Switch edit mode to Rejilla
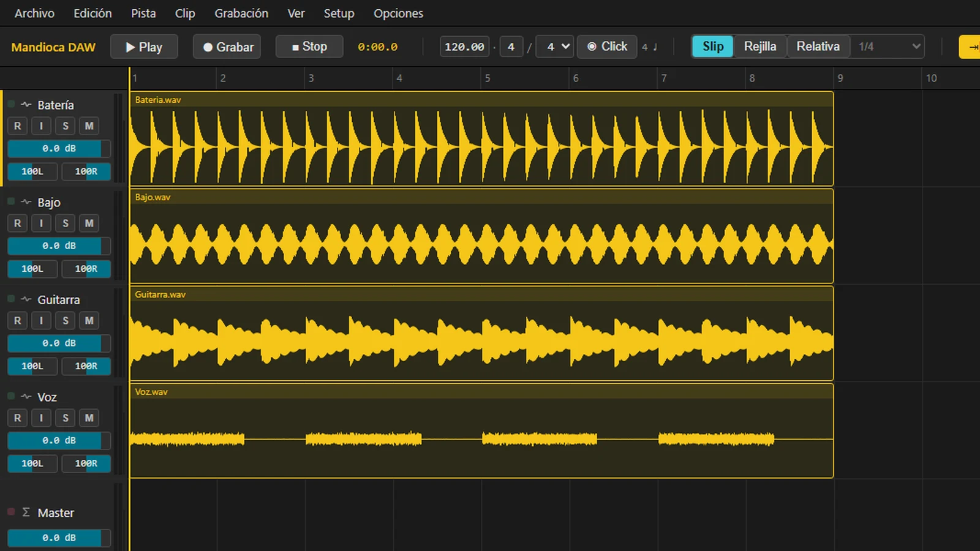 760,47
